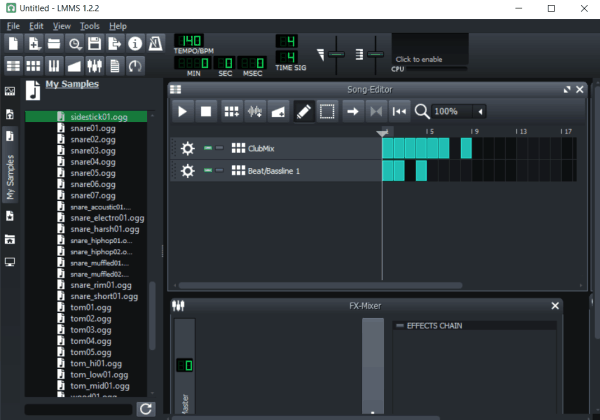
Task: Toggle auto-scrolling arrow button
Action: point(353,112)
